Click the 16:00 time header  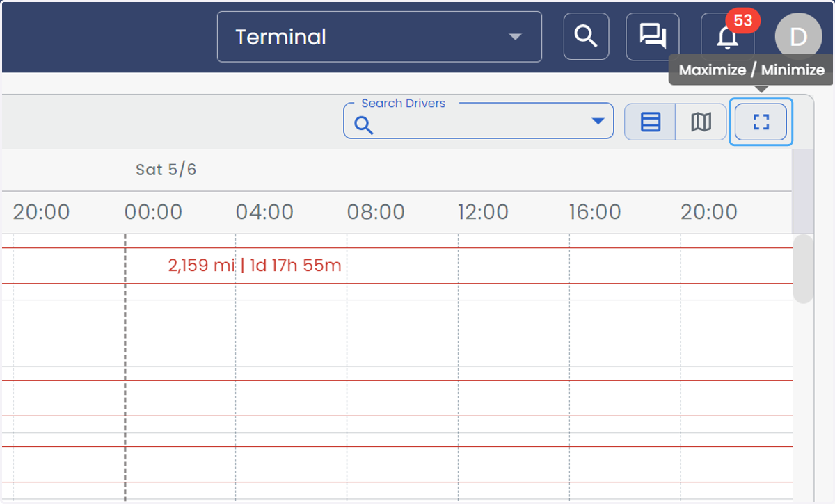595,212
